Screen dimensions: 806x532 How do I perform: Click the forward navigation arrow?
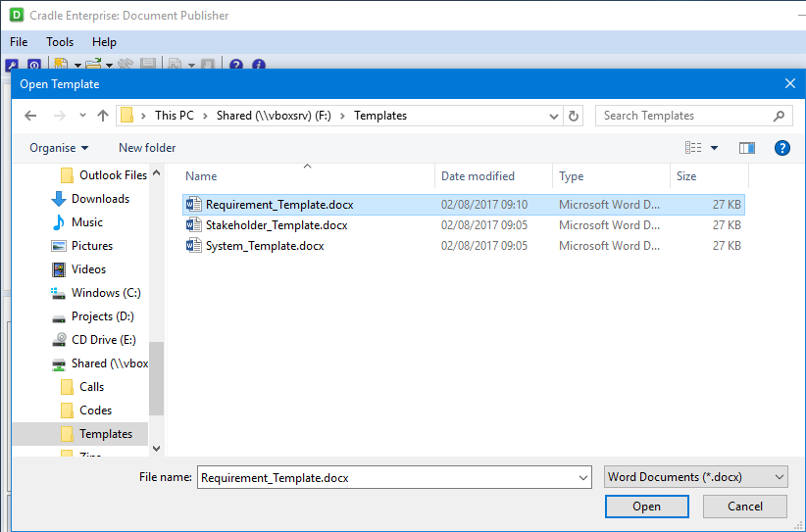60,116
